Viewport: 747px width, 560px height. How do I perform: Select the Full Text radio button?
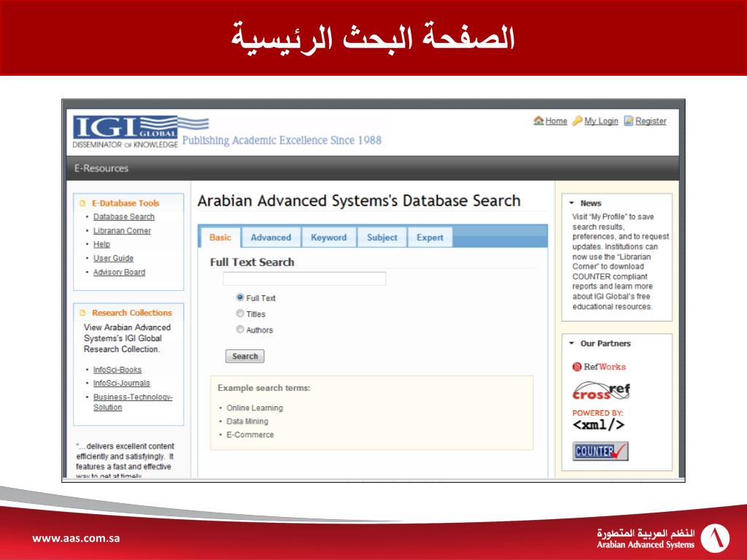(240, 297)
